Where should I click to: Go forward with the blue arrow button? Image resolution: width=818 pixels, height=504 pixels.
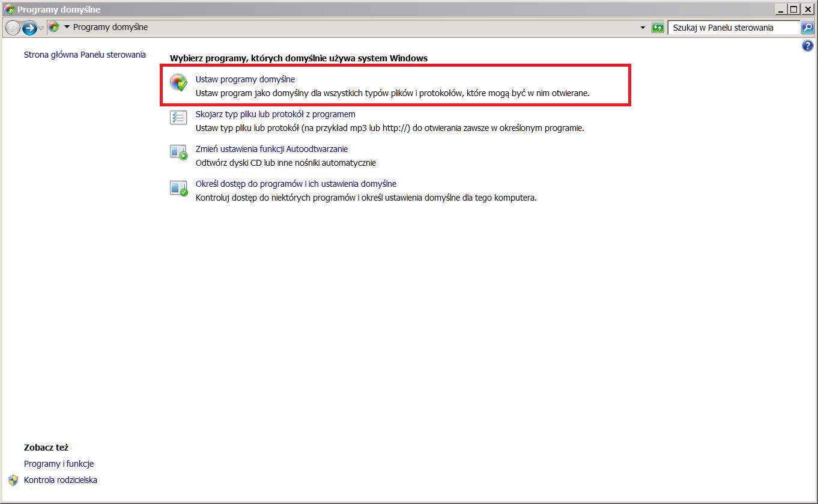tap(29, 28)
